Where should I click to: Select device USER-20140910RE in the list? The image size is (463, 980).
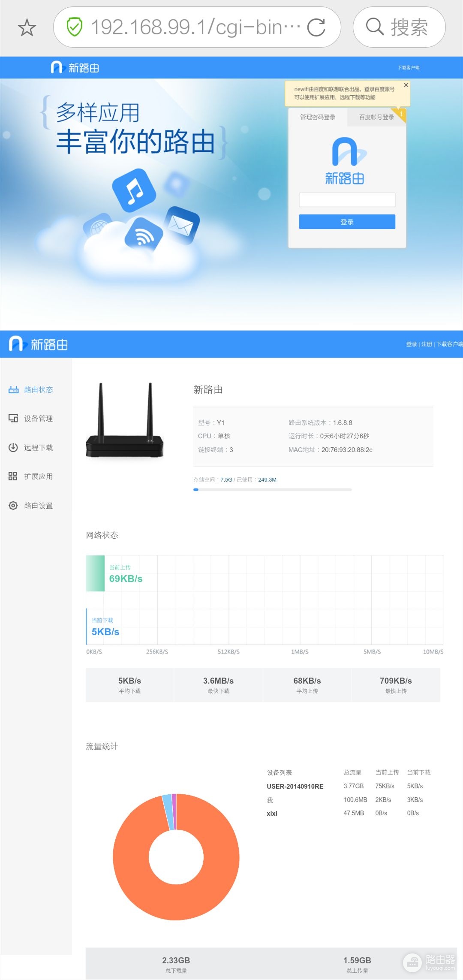coord(295,786)
